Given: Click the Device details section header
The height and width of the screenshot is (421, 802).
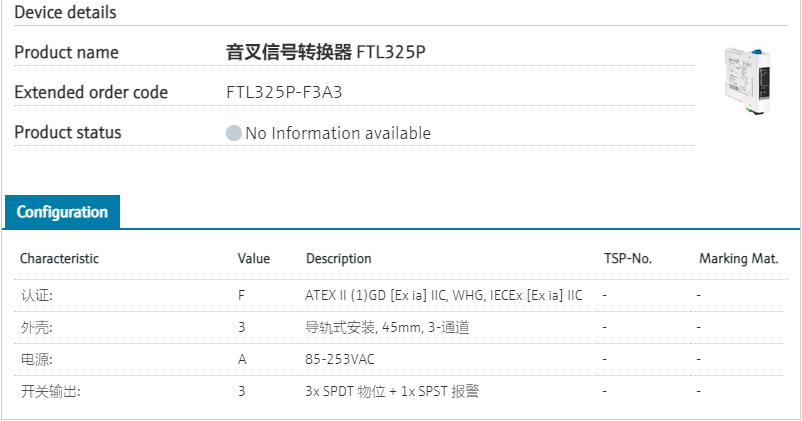Looking at the screenshot, I should click(65, 13).
